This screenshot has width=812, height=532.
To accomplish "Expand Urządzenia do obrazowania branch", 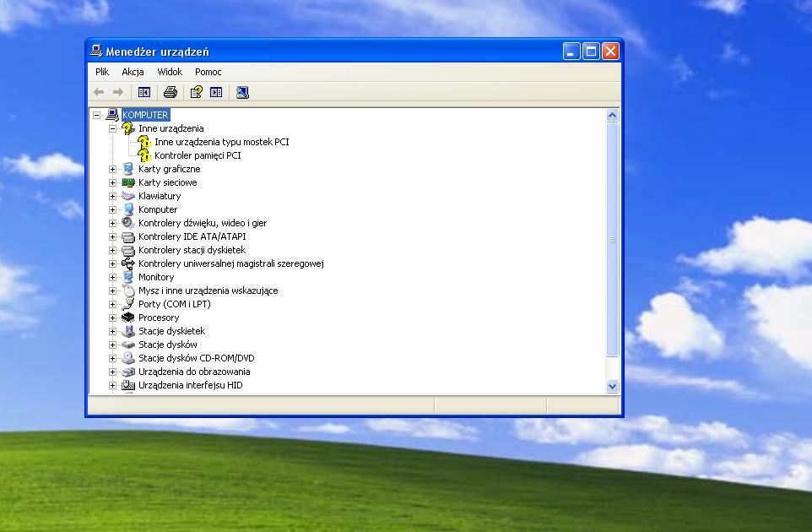I will [112, 372].
